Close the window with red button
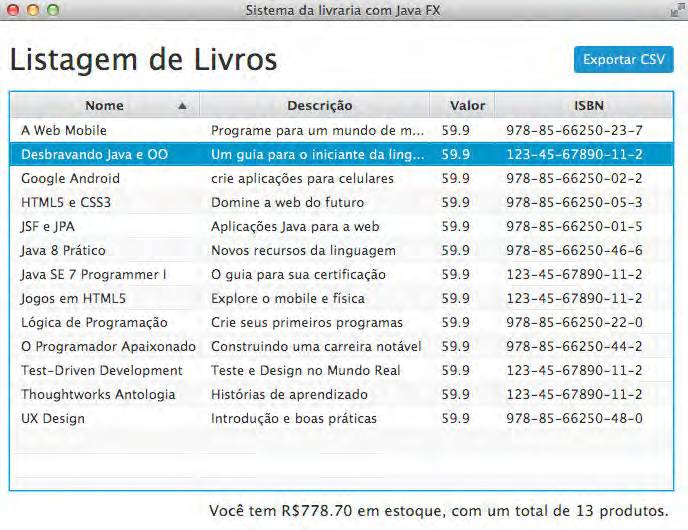688x530 pixels. tap(13, 10)
